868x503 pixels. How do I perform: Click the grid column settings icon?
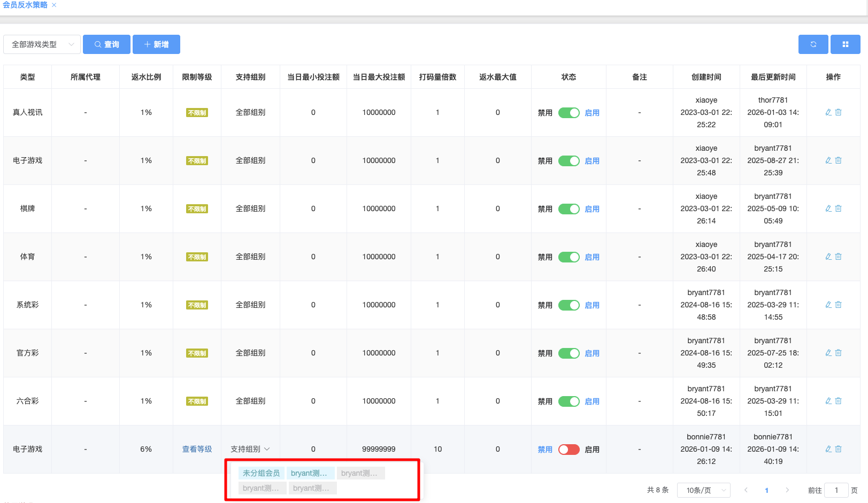point(845,44)
